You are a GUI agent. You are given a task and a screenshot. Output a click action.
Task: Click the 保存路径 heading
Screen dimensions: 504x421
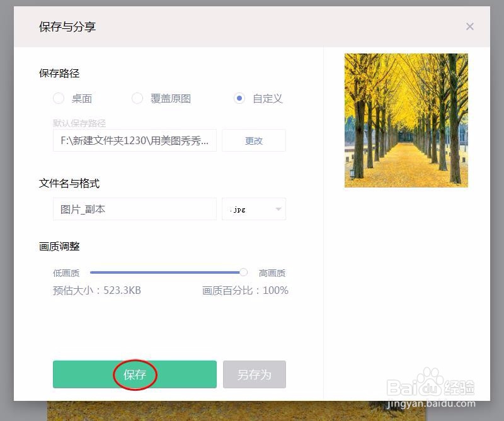coord(59,73)
